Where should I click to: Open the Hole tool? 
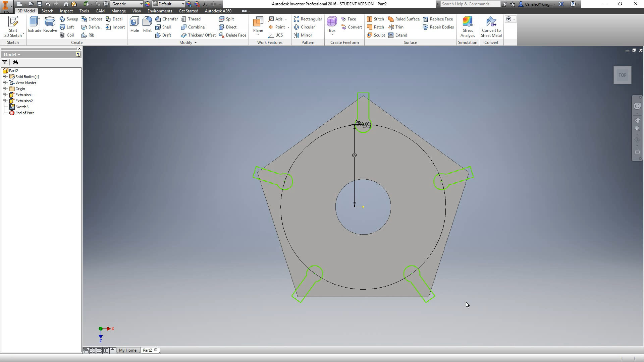(135, 24)
